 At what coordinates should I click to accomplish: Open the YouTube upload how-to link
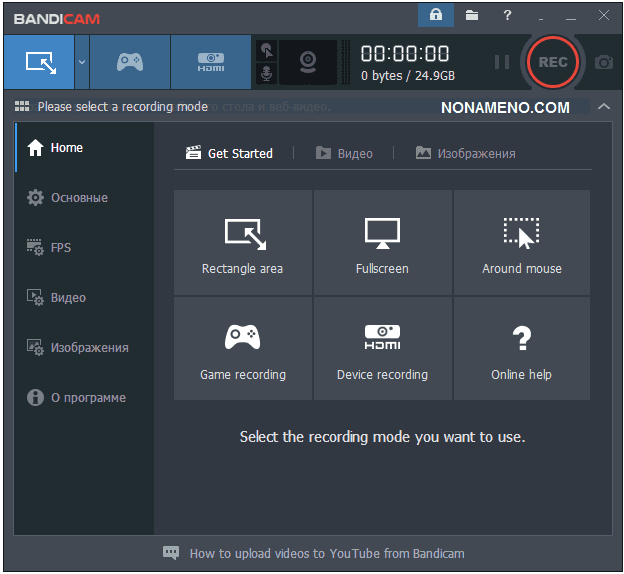click(326, 553)
